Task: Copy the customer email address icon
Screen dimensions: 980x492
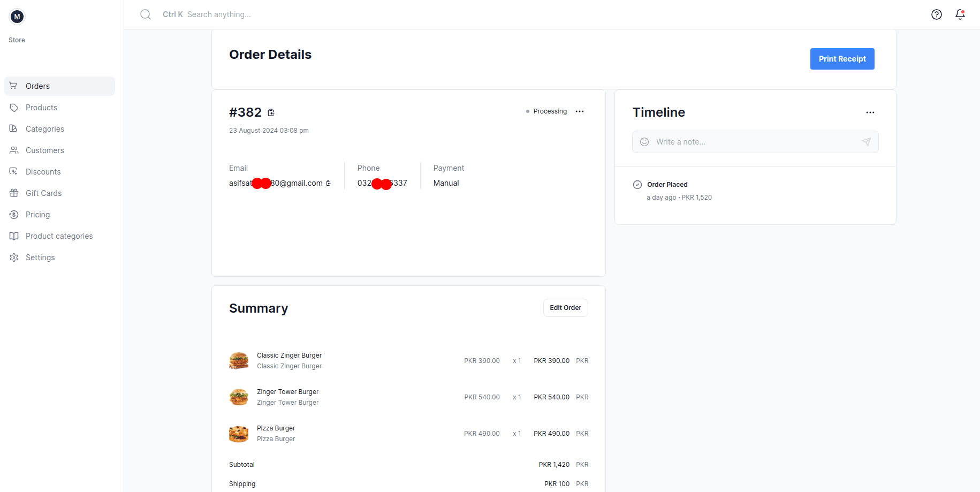Action: (328, 183)
